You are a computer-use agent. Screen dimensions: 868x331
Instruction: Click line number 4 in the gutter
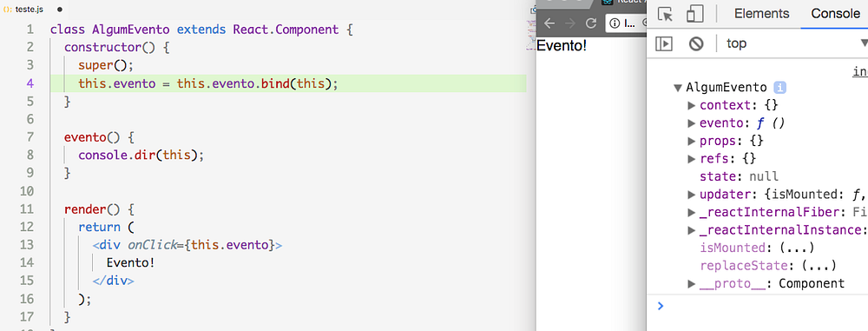[30, 83]
